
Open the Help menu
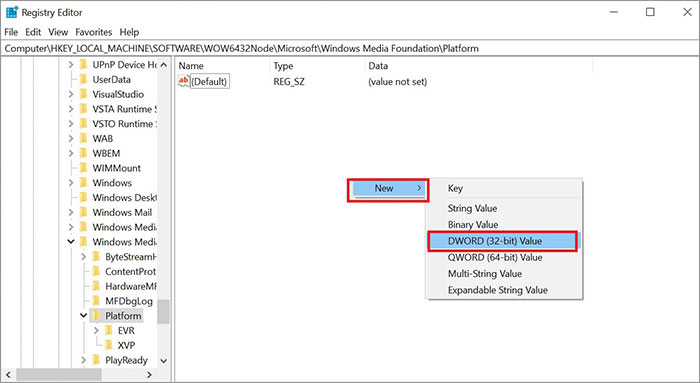coord(129,32)
